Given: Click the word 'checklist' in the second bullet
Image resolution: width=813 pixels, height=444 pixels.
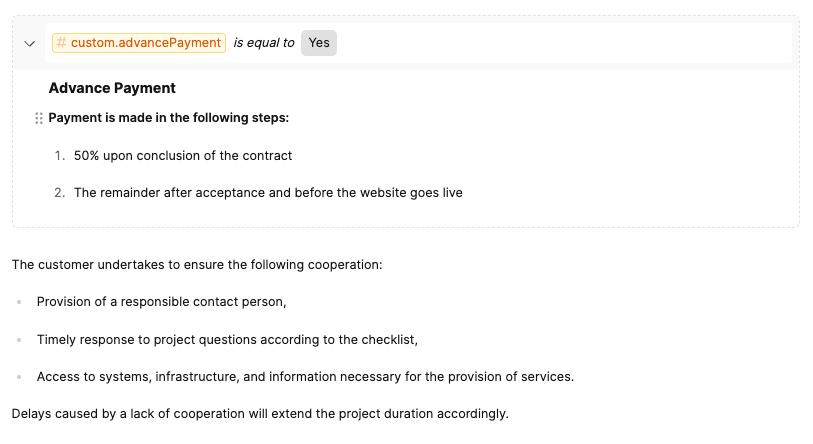Looking at the screenshot, I should (387, 339).
